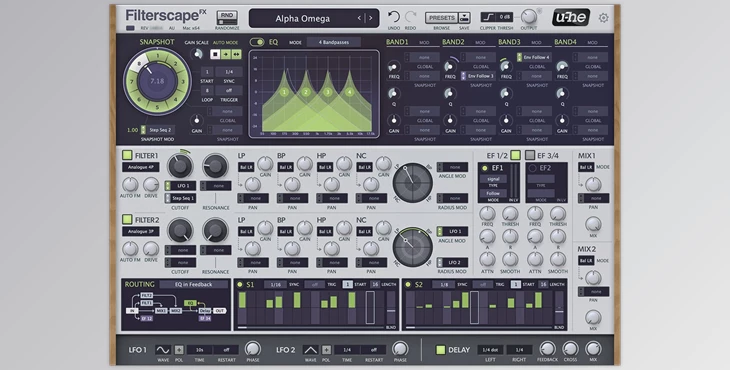
Task: Go to the next preset arrow
Action: (371, 18)
